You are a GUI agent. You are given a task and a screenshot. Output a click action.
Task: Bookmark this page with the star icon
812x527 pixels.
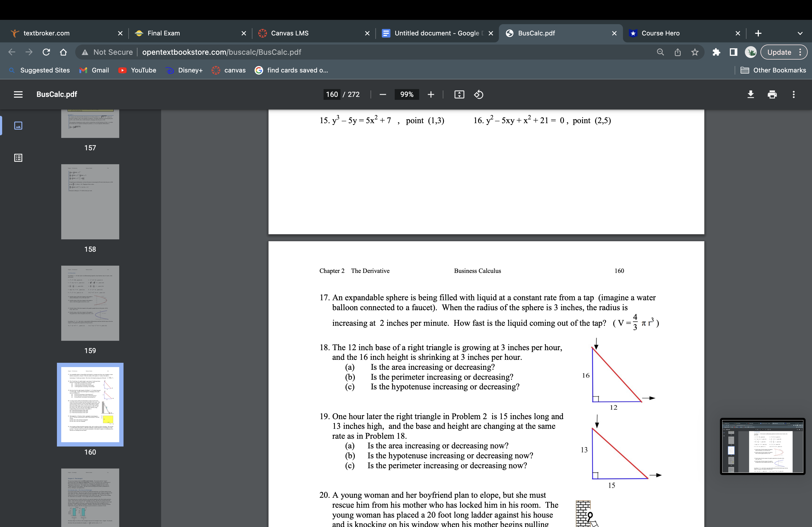(695, 52)
